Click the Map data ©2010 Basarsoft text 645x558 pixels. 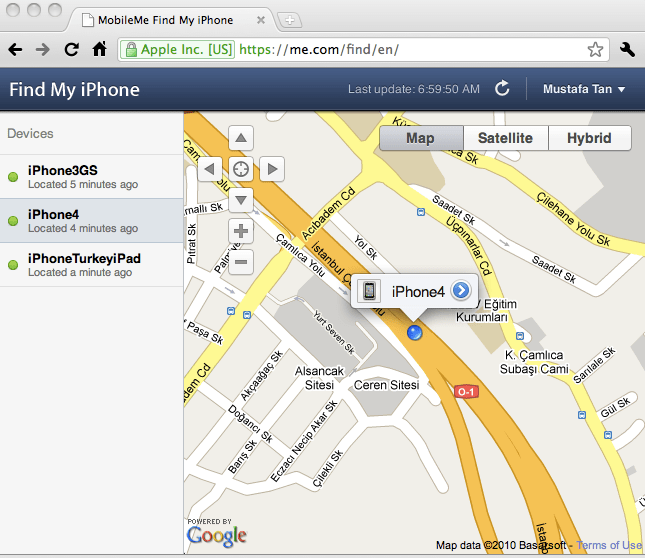(x=501, y=545)
